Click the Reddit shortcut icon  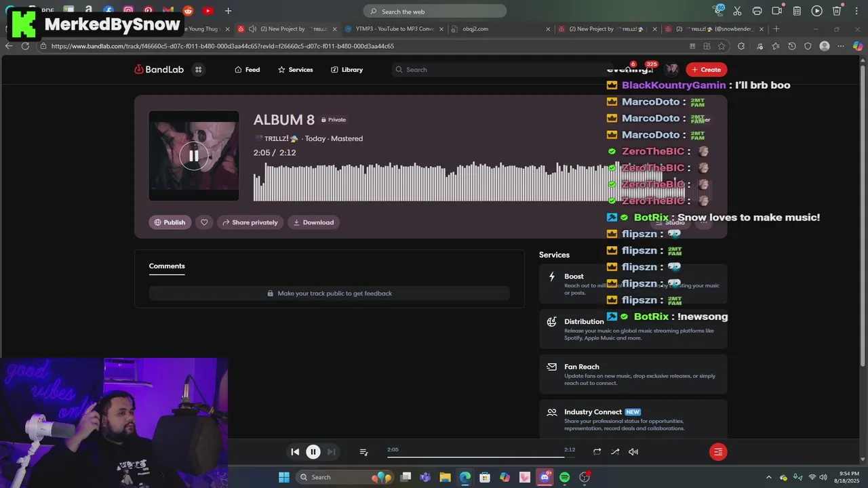pos(188,11)
